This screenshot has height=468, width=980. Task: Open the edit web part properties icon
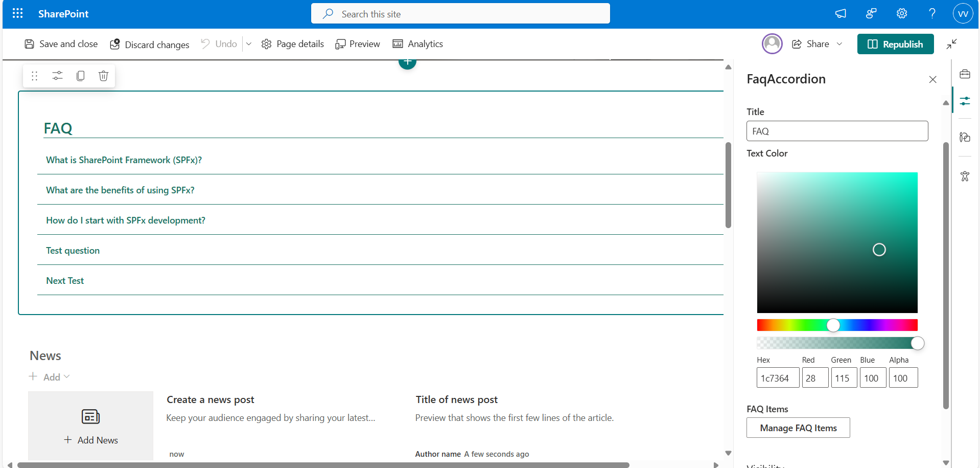pos(57,76)
